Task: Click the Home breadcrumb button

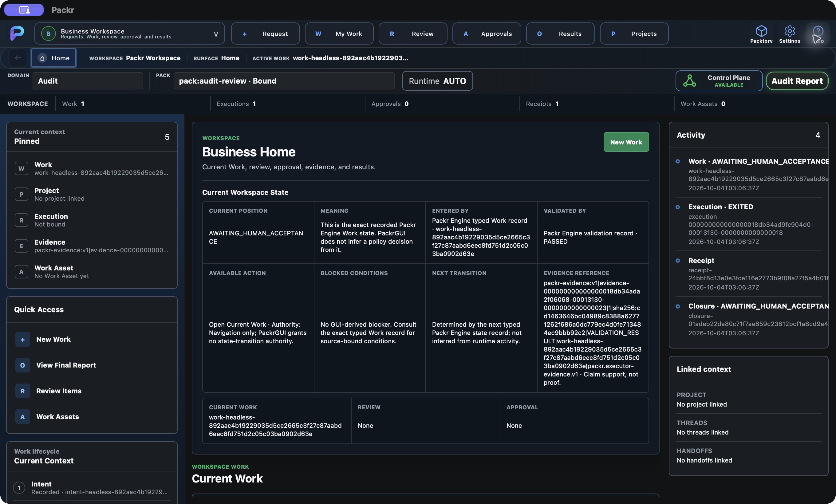Action: [x=53, y=58]
